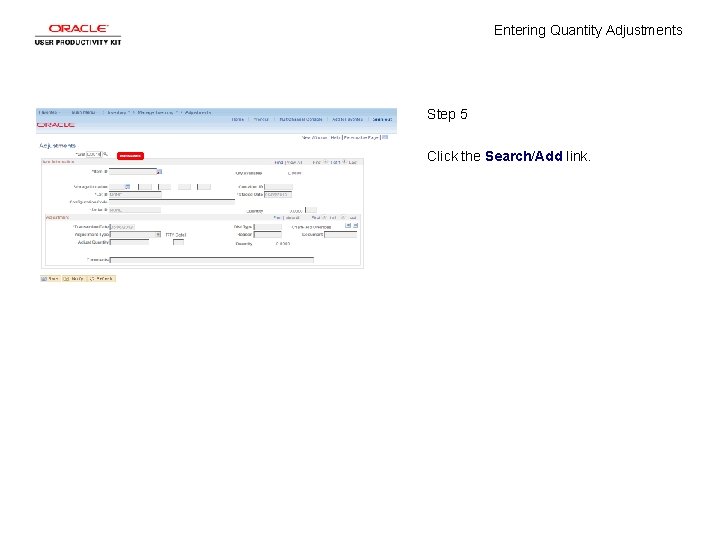Click the Help link
The image size is (720, 540).
coord(335,138)
